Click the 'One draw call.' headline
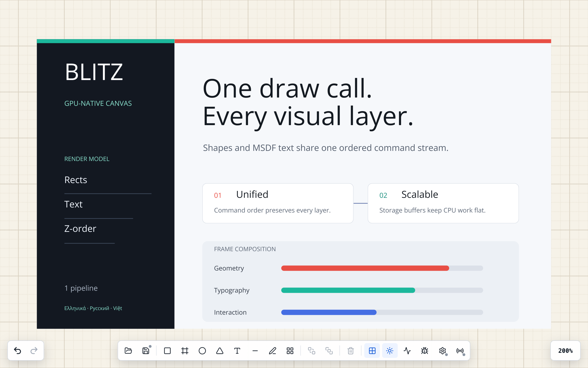This screenshot has width=588, height=368. click(x=287, y=88)
